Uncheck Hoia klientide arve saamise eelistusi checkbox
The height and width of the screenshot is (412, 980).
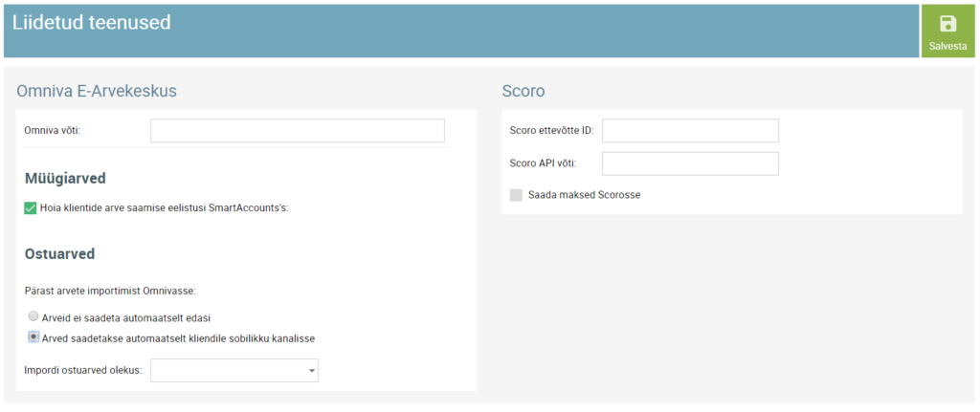point(30,207)
